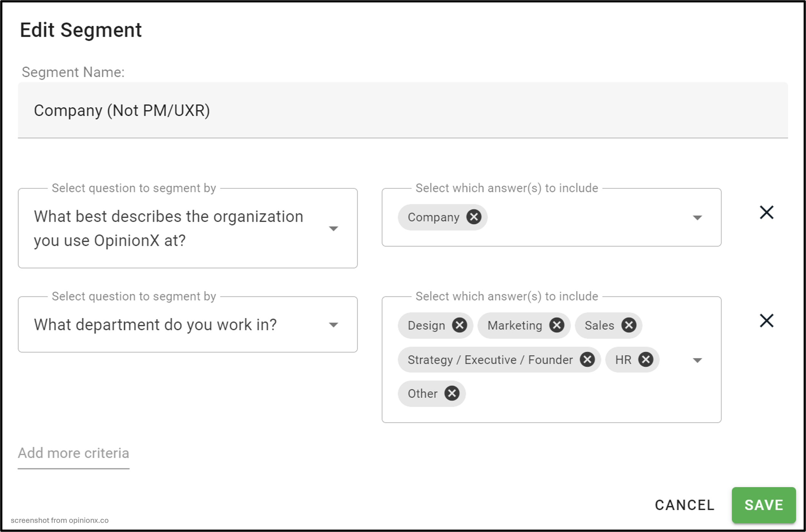Image resolution: width=806 pixels, height=532 pixels.
Task: Remove the Strategy / Executive / Founder chip
Action: [x=587, y=359]
